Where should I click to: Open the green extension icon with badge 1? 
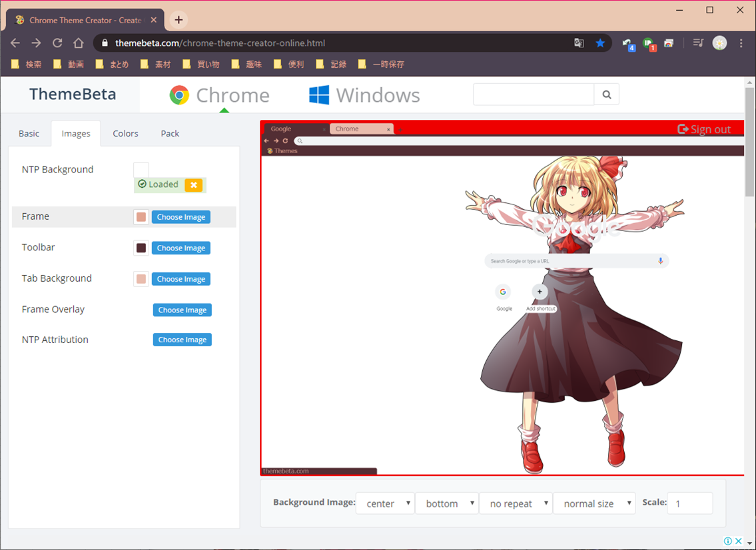[649, 44]
